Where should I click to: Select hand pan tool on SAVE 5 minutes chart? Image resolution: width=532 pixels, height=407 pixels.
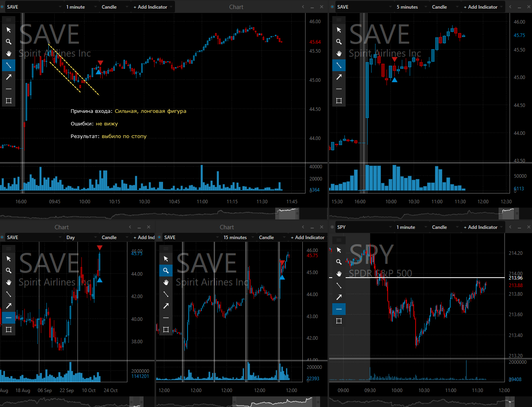coord(339,53)
